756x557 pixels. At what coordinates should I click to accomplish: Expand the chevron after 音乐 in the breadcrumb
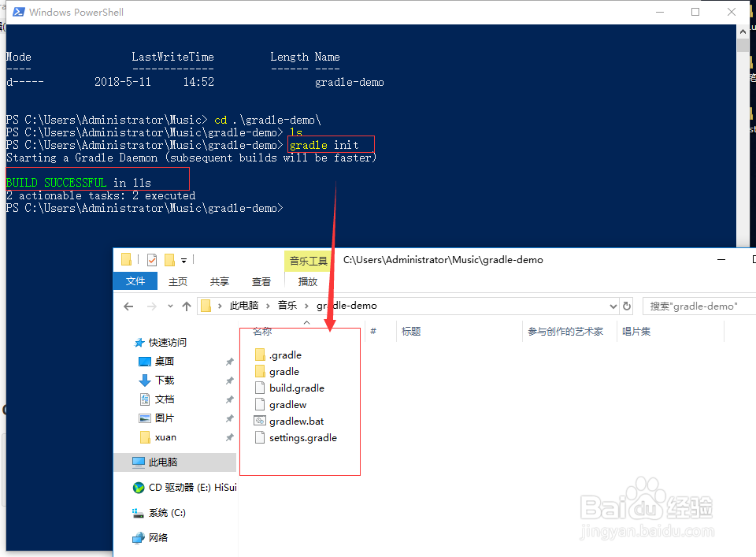(306, 306)
